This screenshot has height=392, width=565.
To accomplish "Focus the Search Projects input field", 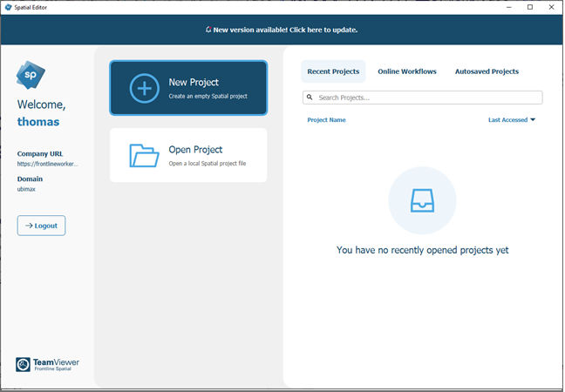I will pyautogui.click(x=423, y=98).
